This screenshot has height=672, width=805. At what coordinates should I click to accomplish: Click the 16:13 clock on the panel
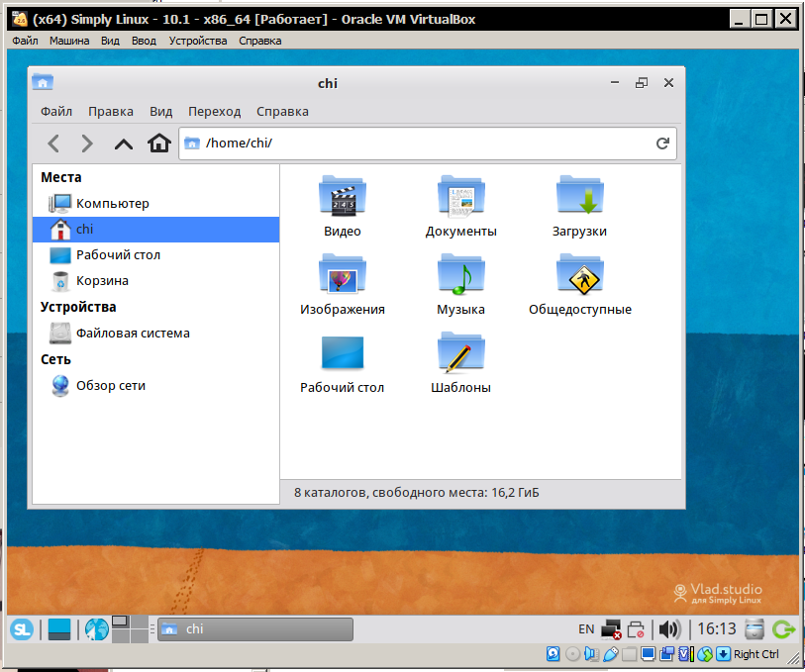(x=716, y=629)
